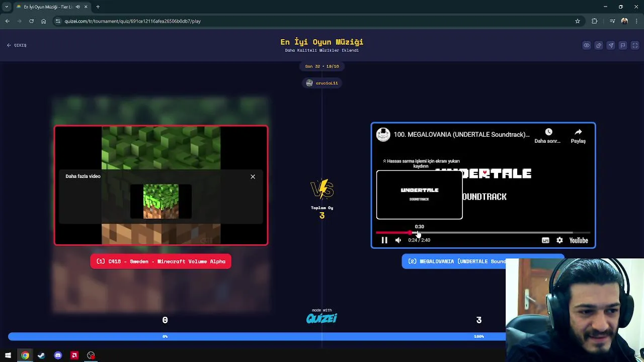Screen dimensions: 644x362
Task: Close the 'Daha fazla video' overlay
Action: (x=253, y=176)
